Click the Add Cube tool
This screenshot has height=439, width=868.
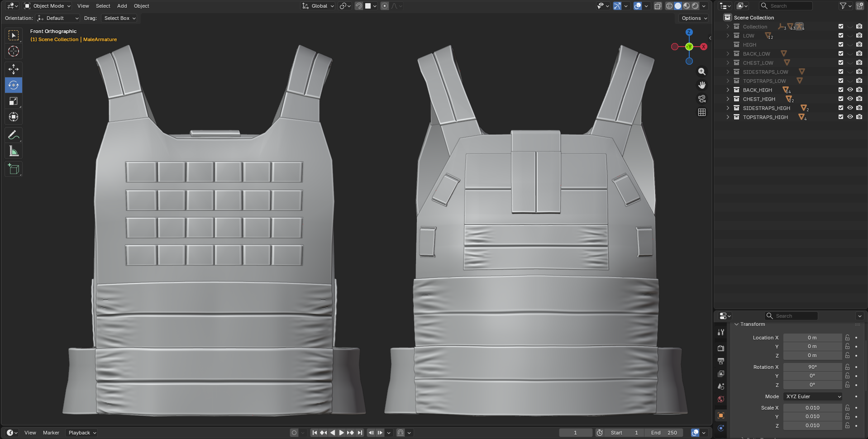pyautogui.click(x=14, y=169)
